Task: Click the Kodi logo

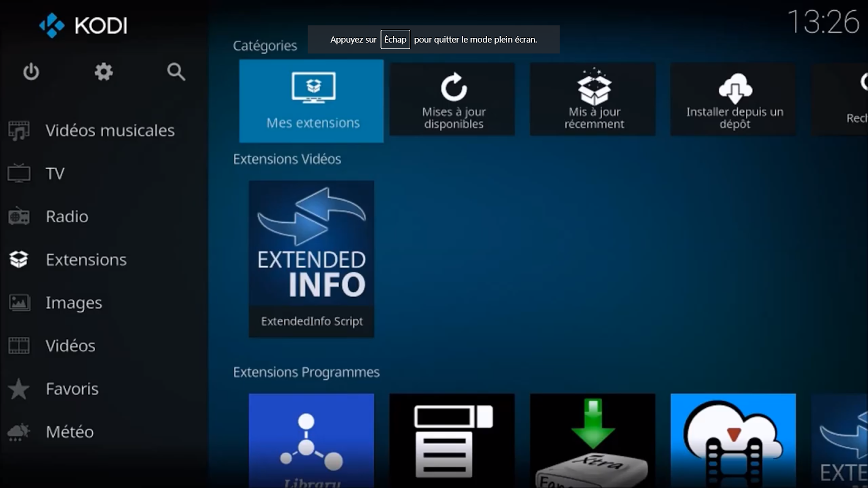Action: pyautogui.click(x=83, y=25)
